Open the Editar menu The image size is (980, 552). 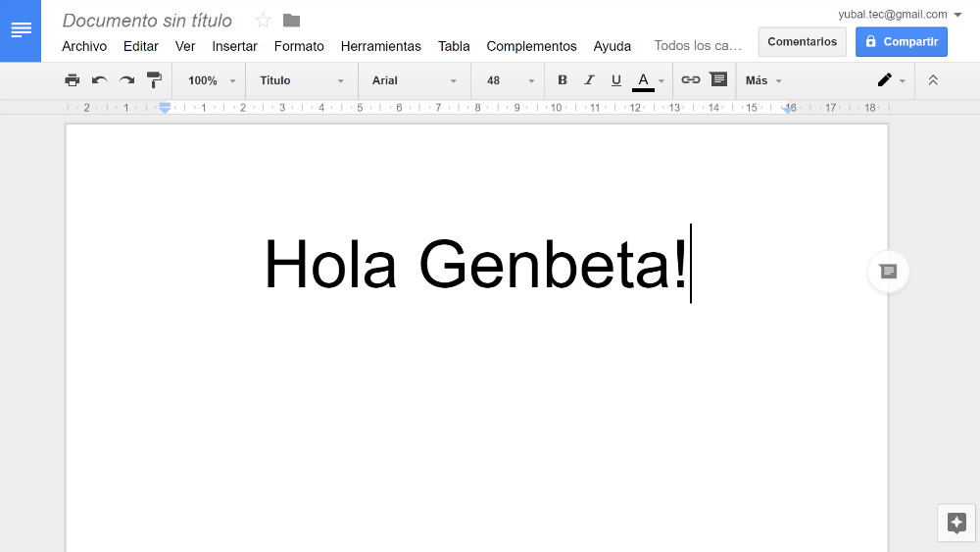tap(140, 46)
